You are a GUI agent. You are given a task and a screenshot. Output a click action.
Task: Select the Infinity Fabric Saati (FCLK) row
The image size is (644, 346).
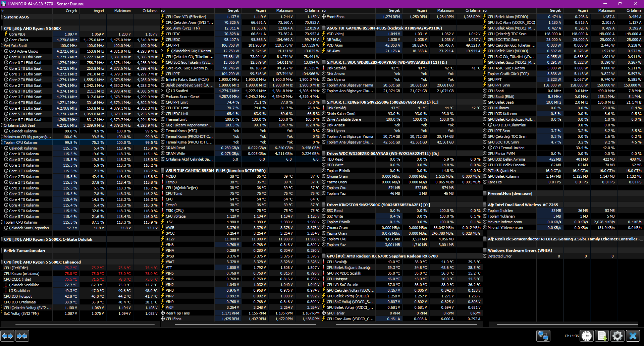pos(241,79)
